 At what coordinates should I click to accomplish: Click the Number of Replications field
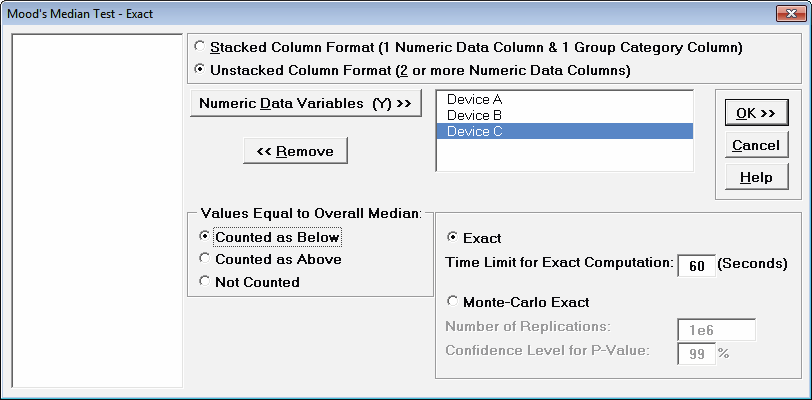click(x=716, y=329)
